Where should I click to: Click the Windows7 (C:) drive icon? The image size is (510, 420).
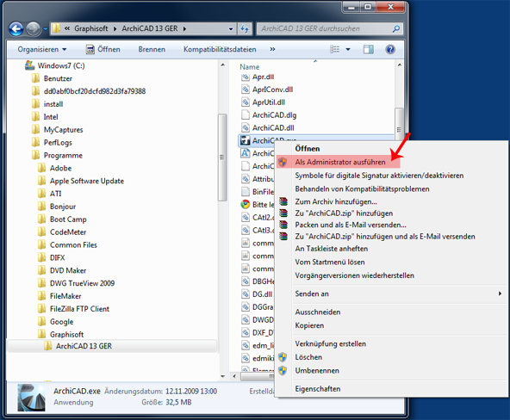pos(30,65)
